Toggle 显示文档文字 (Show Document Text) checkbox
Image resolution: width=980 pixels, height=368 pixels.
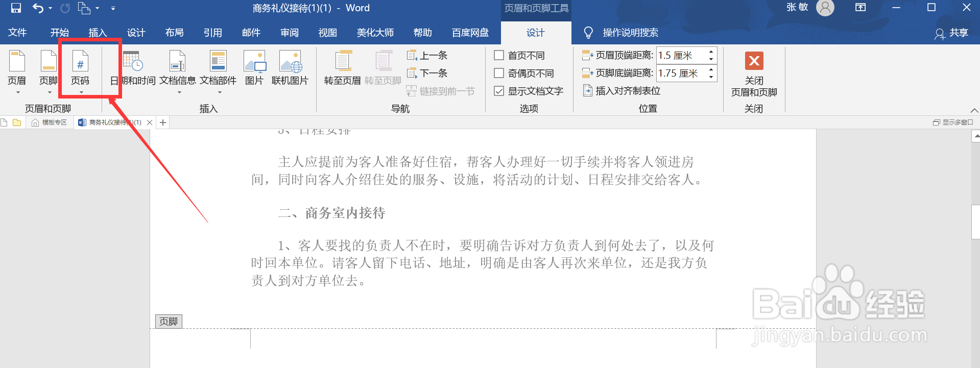tap(499, 91)
